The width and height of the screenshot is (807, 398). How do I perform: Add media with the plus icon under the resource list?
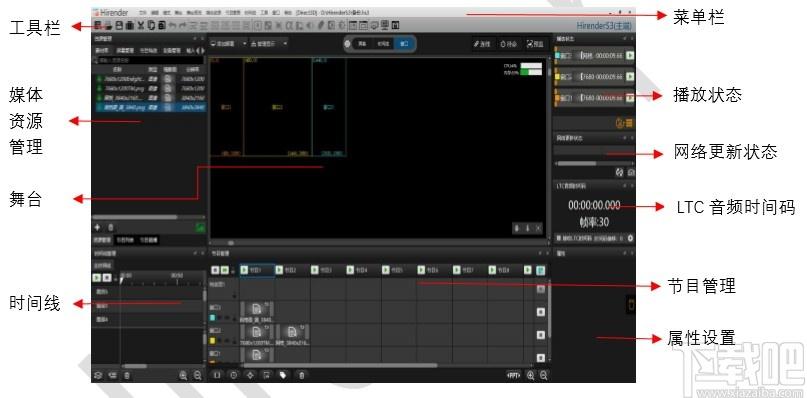pos(97,227)
